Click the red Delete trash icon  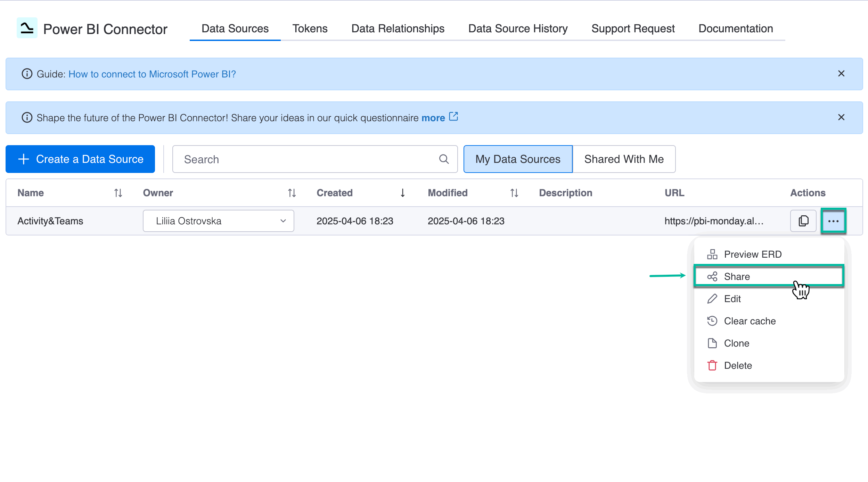(713, 365)
